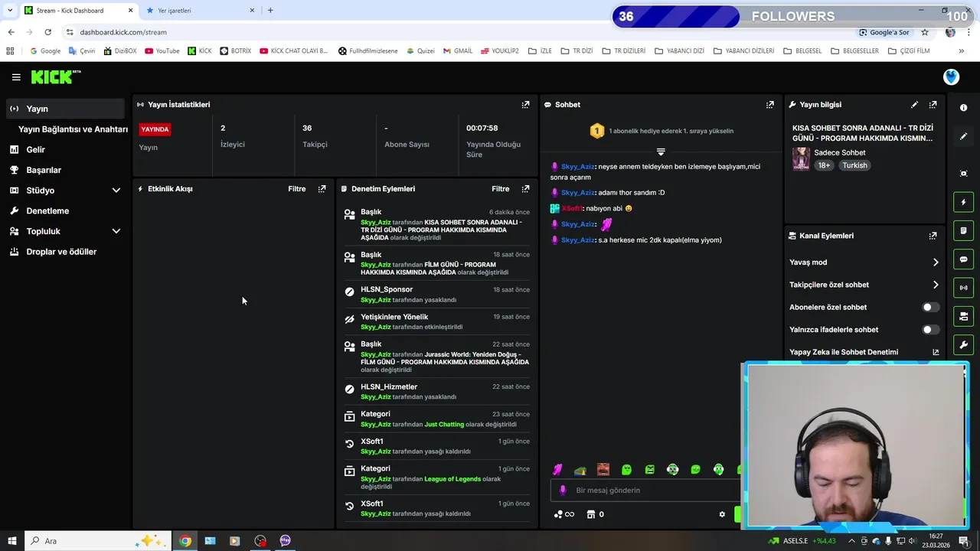Click the pencil icon in right sidebar
The height and width of the screenshot is (551, 980).
964,136
